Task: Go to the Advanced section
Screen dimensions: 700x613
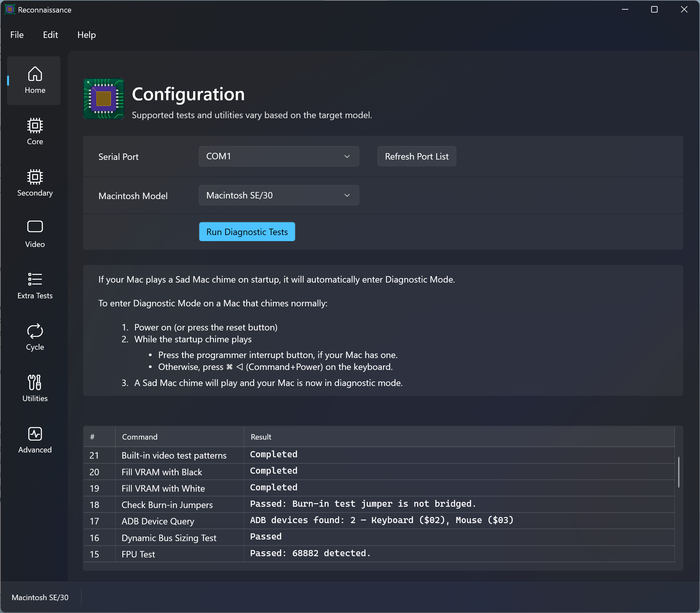Action: point(35,440)
